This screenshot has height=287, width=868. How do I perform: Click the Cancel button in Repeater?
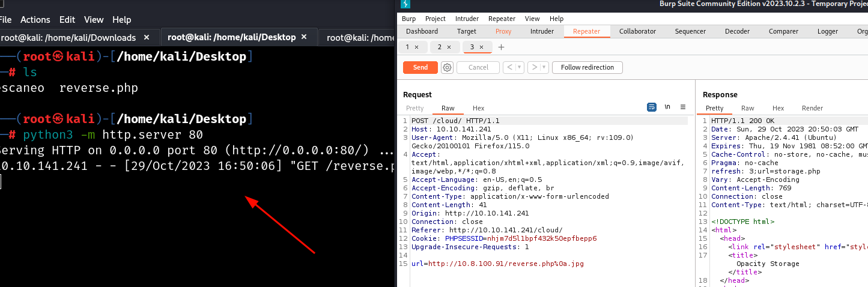coord(478,67)
